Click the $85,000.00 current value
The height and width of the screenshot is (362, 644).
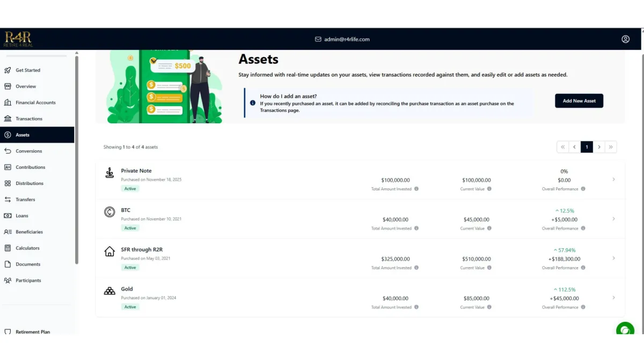(476, 298)
